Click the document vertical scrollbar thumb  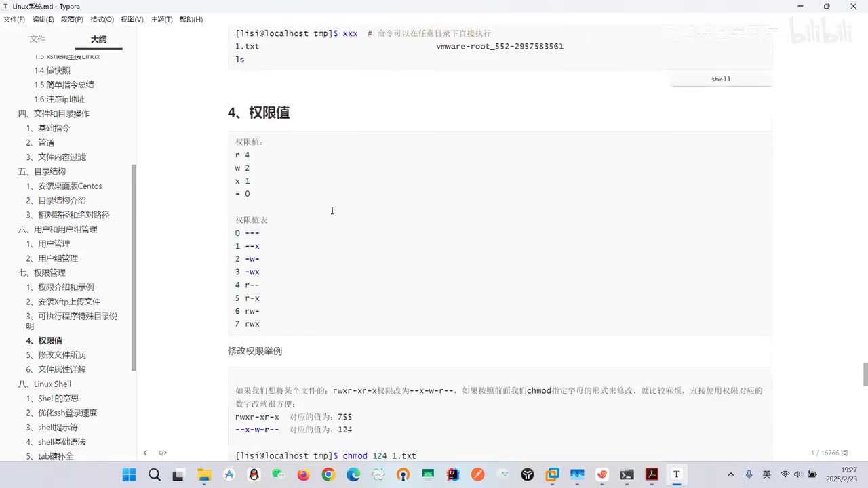[865, 373]
